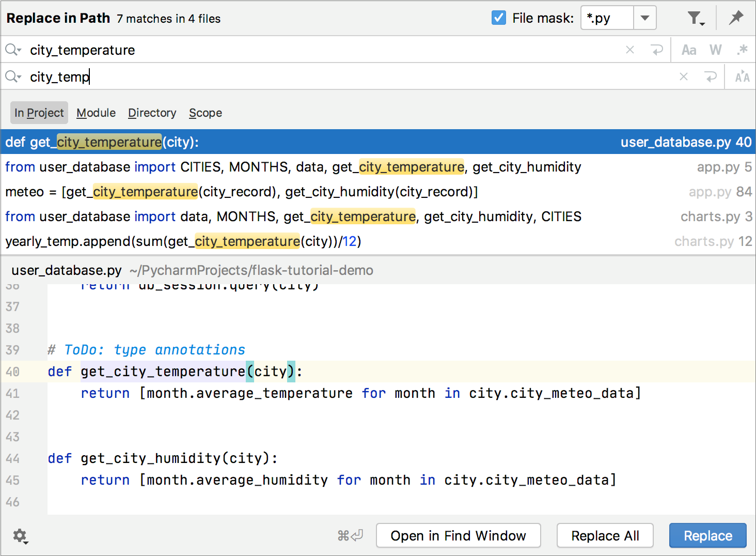Enable regex search option
This screenshot has height=556, width=756.
(x=742, y=50)
